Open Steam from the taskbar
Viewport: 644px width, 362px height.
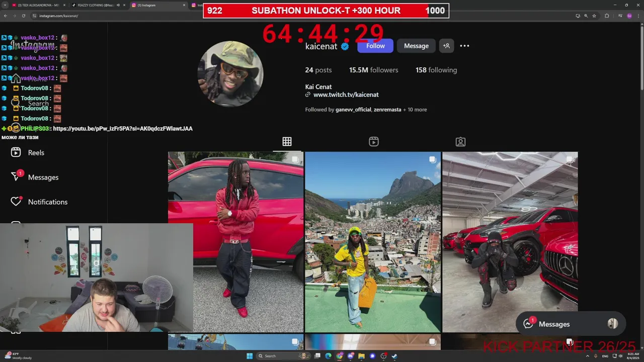[394, 356]
